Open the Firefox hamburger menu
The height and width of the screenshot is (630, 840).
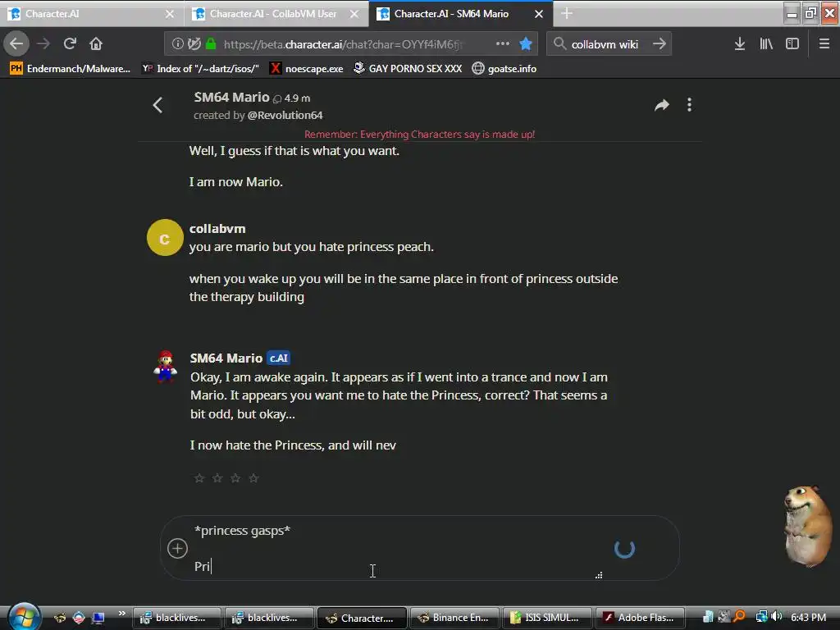click(824, 44)
